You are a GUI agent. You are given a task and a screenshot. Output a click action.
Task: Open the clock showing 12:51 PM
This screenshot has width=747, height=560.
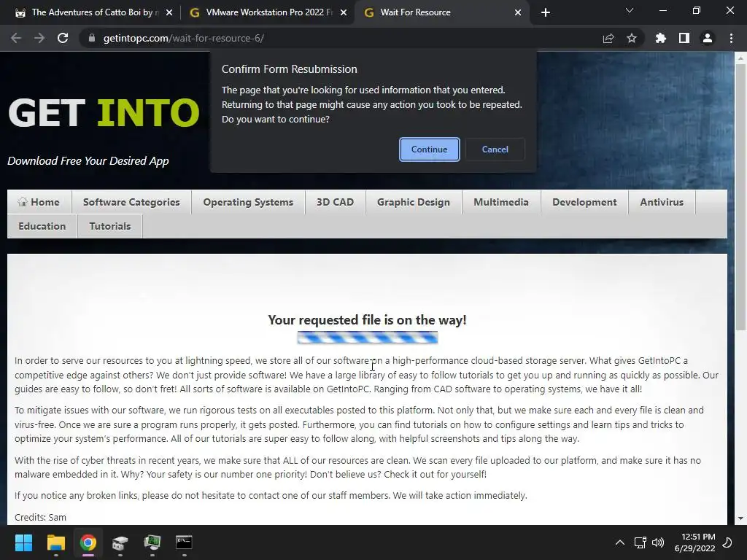point(694,542)
